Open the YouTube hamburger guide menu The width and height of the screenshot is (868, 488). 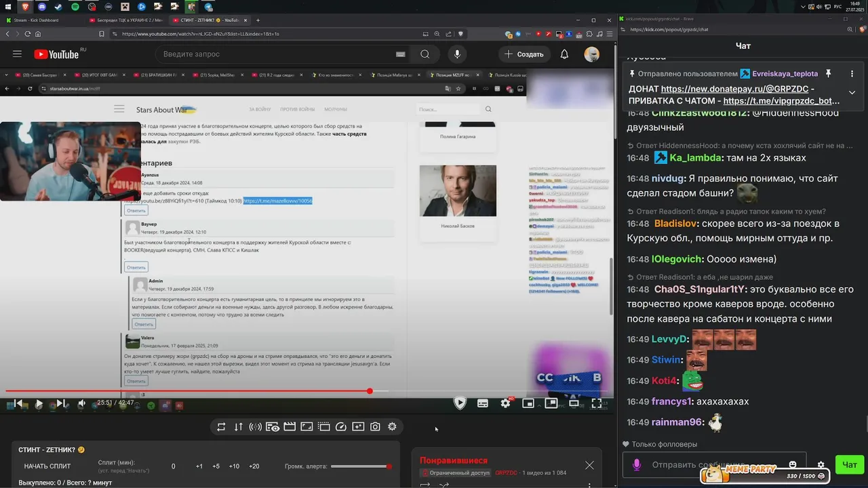tap(18, 54)
